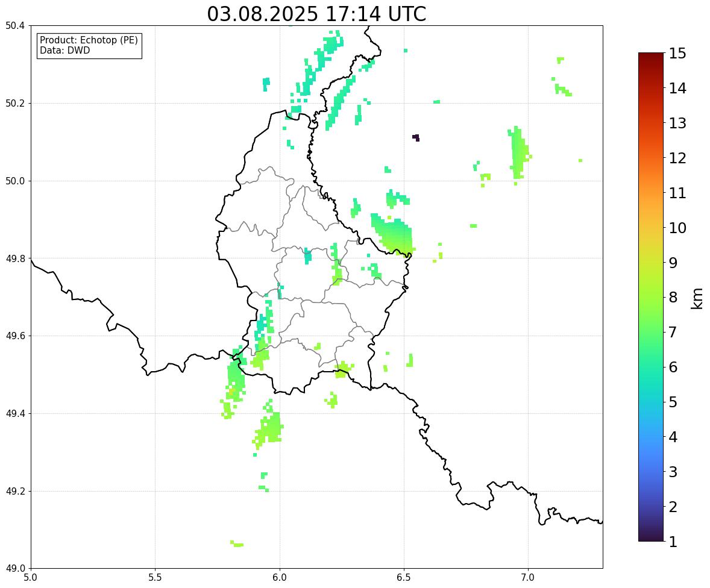This screenshot has width=710, height=588.
Task: Click the colorbar tick label 10
Action: [677, 228]
